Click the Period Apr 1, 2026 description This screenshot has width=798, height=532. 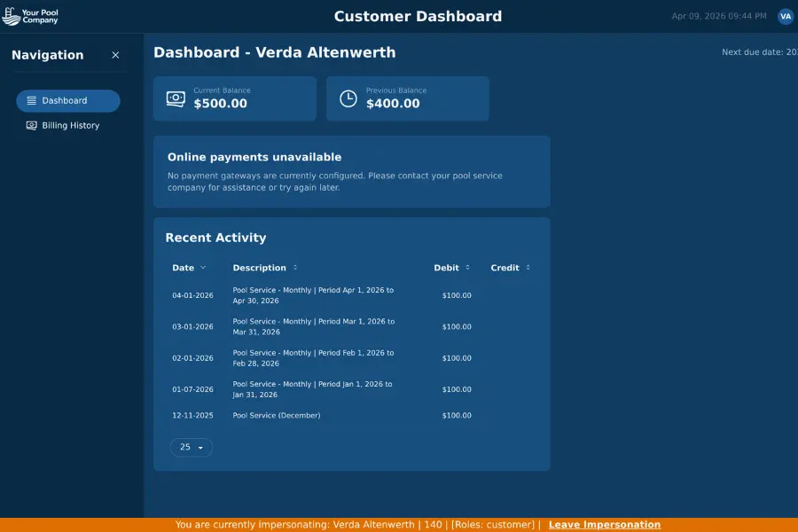(313, 295)
